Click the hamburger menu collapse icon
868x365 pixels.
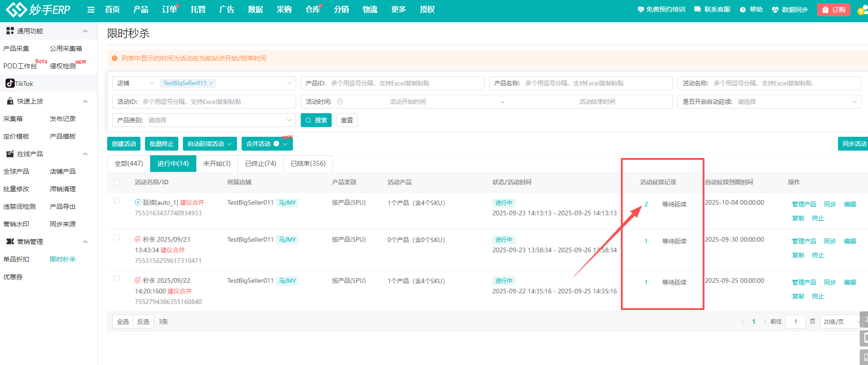point(91,10)
